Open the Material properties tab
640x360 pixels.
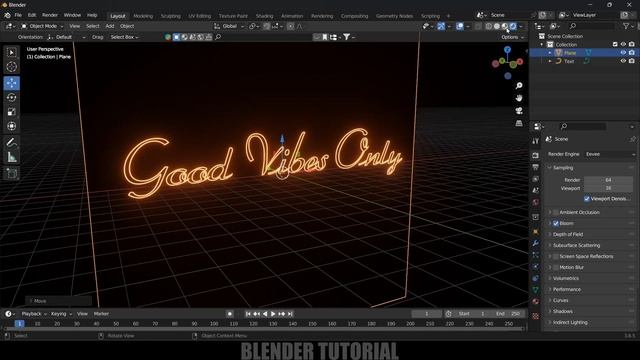[536, 302]
